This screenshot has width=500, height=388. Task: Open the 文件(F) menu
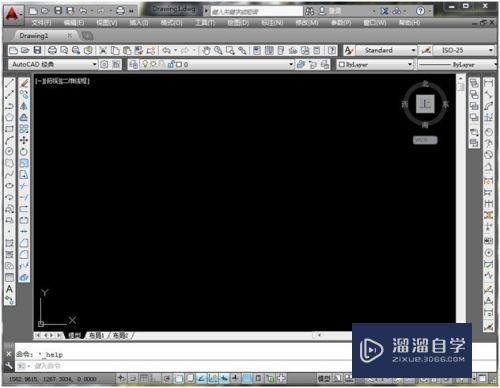(42, 23)
